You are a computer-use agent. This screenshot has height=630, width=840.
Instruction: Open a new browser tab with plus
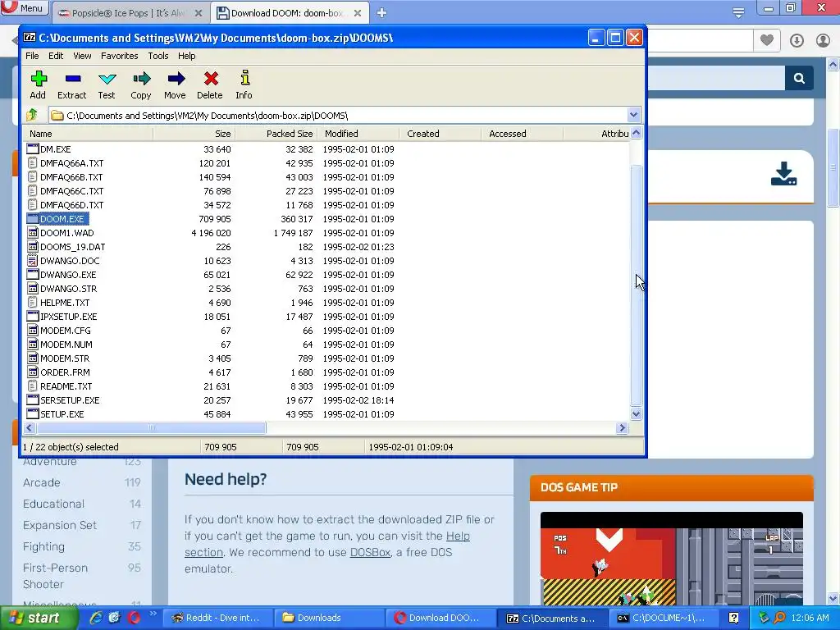coord(381,13)
